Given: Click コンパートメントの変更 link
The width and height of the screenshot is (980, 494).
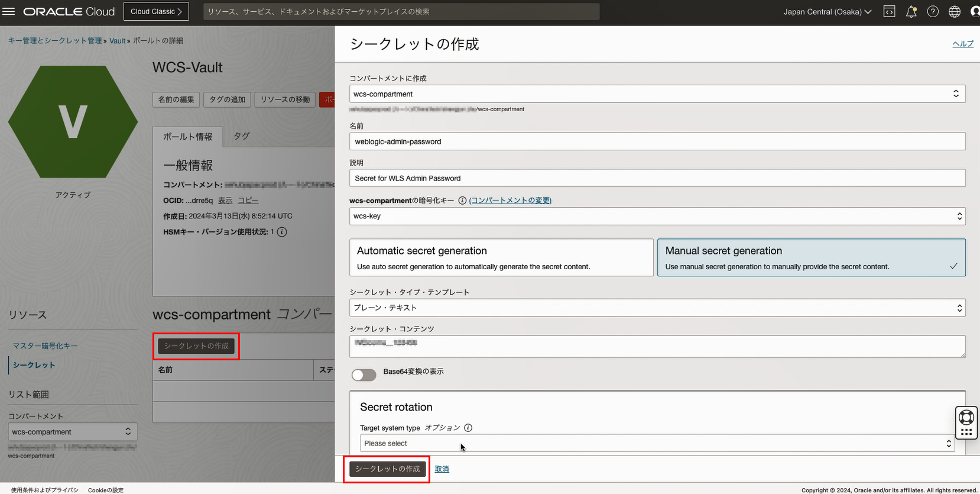Looking at the screenshot, I should 510,201.
